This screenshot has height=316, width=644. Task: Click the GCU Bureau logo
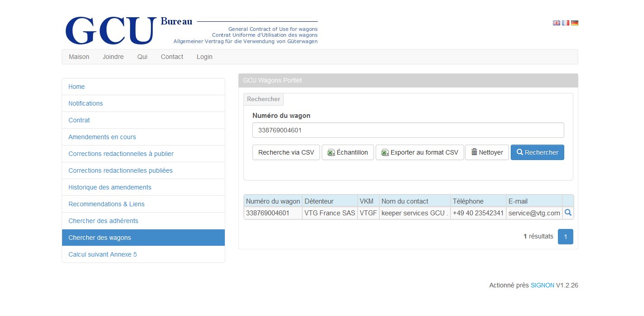click(111, 30)
